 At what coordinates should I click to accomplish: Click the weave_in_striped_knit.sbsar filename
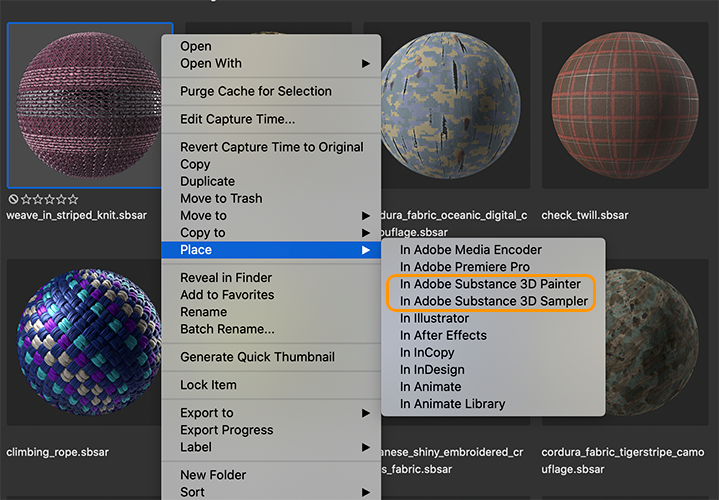(77, 215)
